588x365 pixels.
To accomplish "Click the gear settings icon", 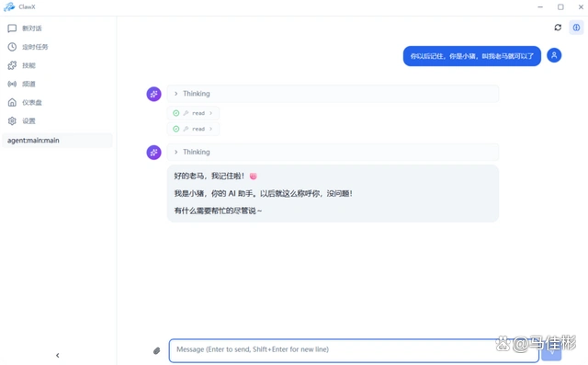I will [12, 120].
